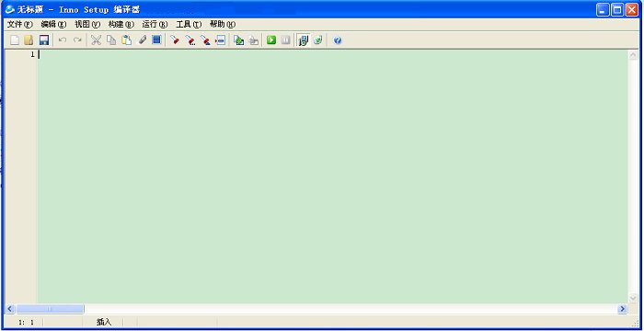644x331 pixels.
Task: Click the find-next icon with dots
Action: tap(190, 40)
